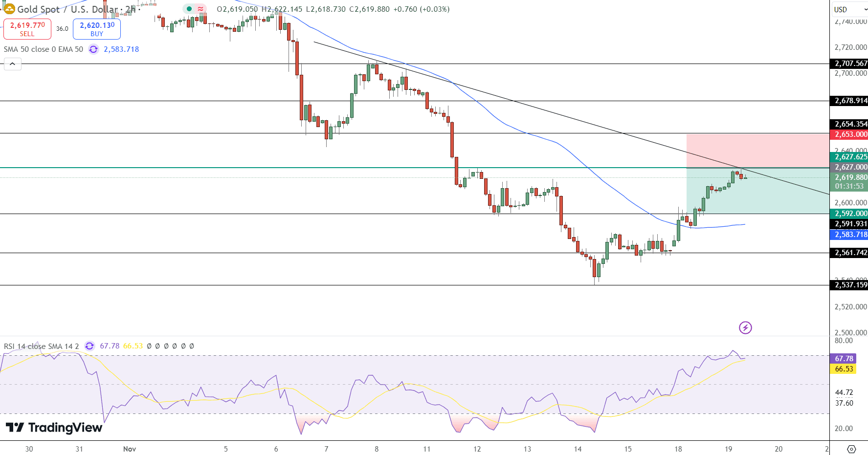Click the SELL 2,619.770 button
This screenshot has width=868, height=455.
(27, 29)
